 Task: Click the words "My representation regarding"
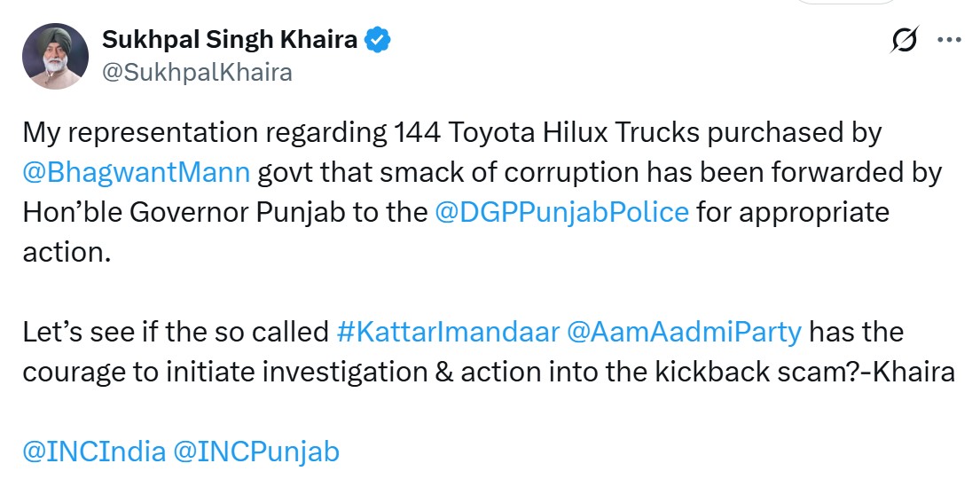click(202, 132)
